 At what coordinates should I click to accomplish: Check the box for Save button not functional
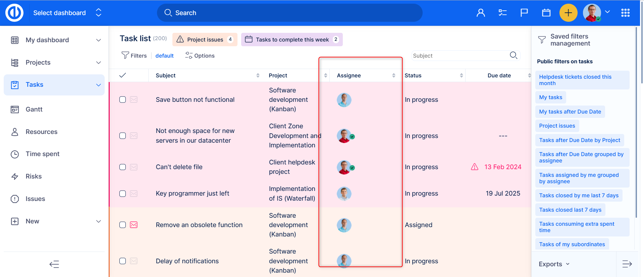[x=123, y=100]
